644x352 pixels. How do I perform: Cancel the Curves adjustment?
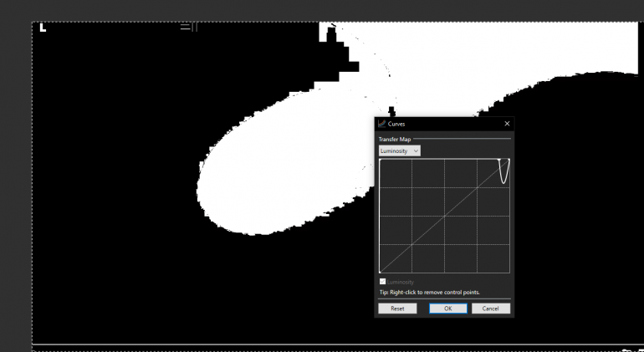(491, 309)
